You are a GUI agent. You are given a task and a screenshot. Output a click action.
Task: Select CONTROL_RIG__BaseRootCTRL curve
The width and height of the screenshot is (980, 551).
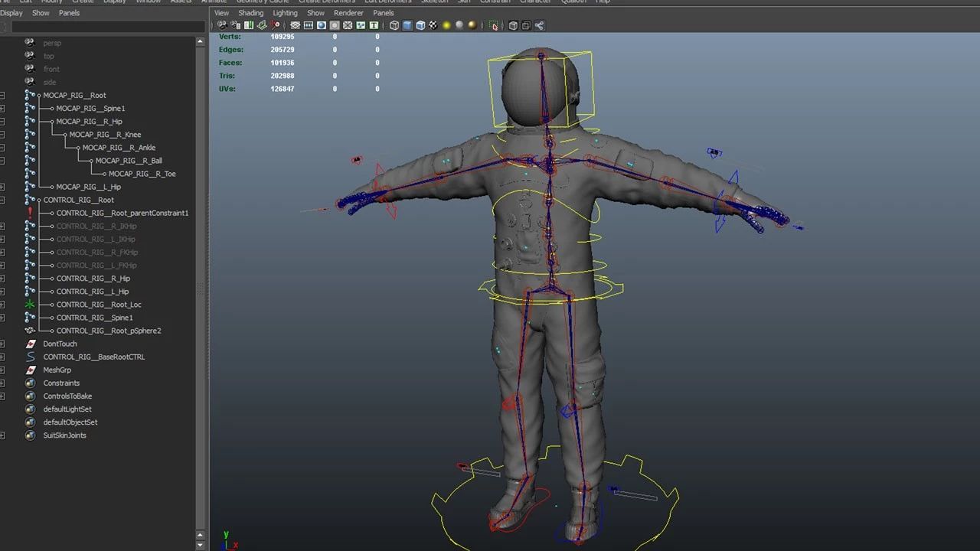pos(93,357)
